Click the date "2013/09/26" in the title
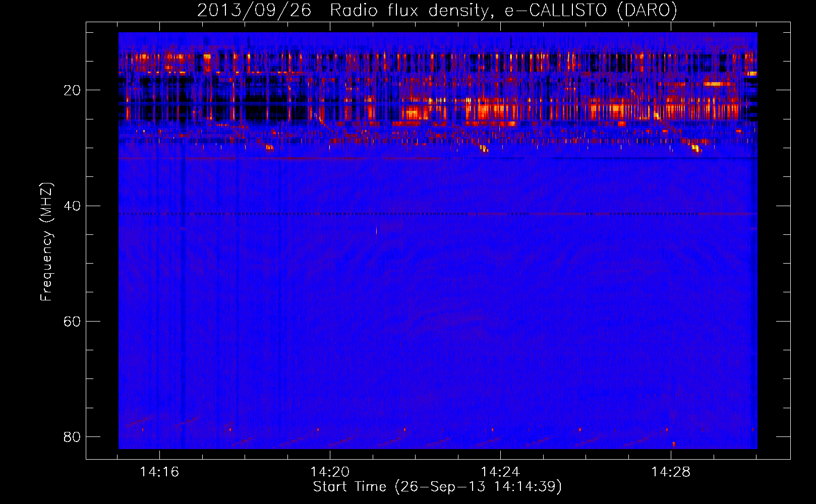Screen dimensions: 816x504 tap(254, 11)
